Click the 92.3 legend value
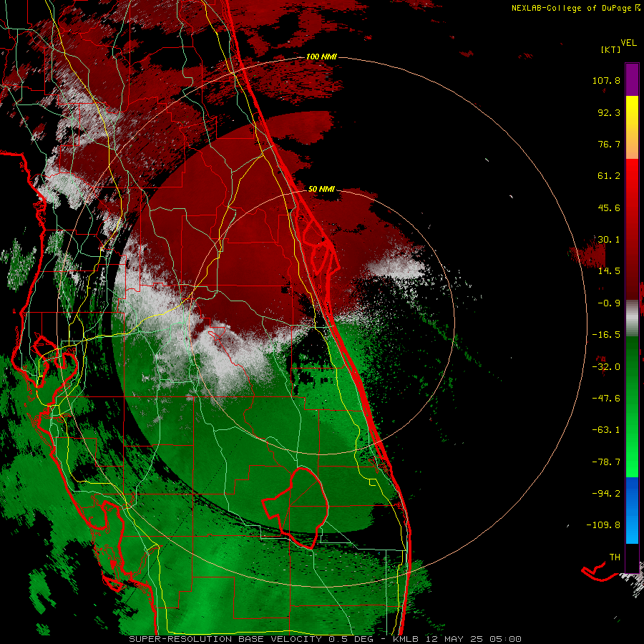Viewport: 644px width, 644px height. (609, 112)
